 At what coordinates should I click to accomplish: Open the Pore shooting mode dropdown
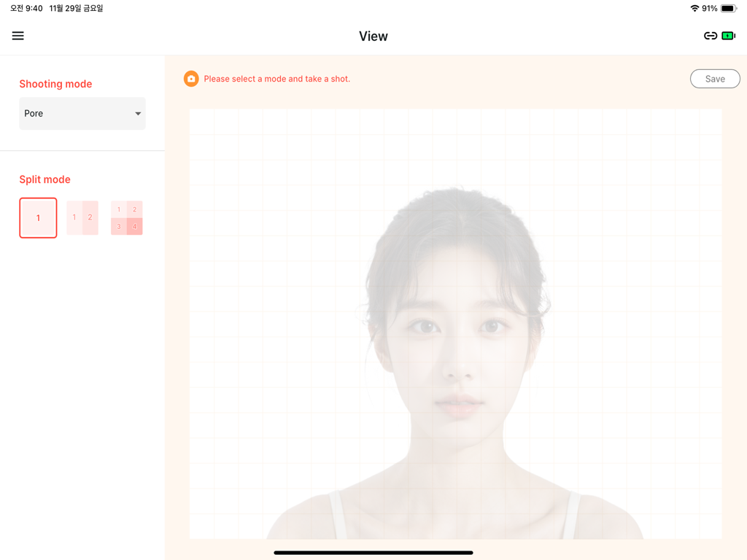pos(82,114)
